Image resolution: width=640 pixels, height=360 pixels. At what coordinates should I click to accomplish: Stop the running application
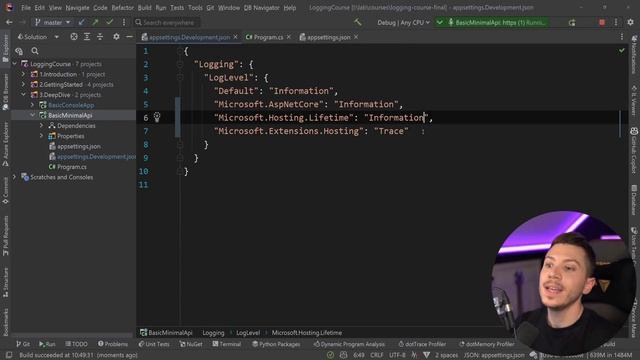pos(602,22)
